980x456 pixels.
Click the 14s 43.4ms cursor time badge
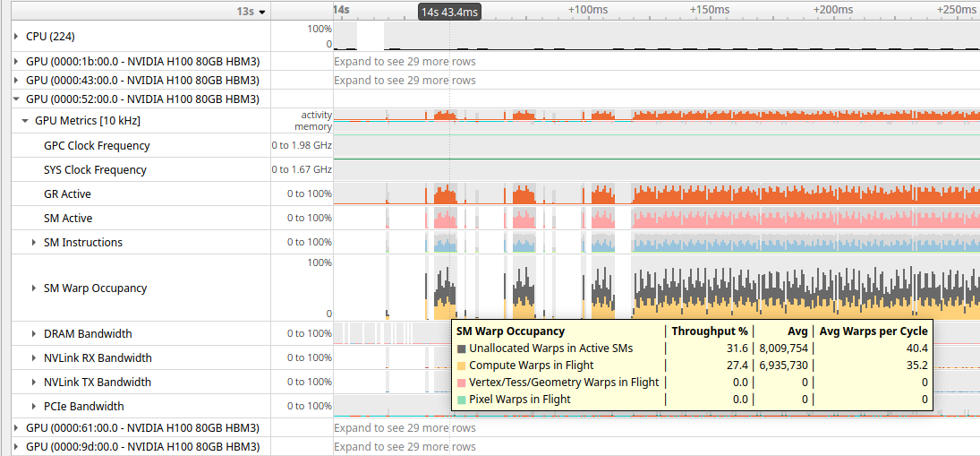449,12
